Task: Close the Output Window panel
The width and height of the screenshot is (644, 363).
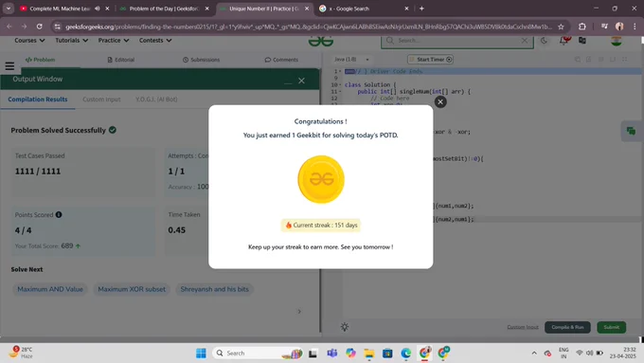Action: coord(301,81)
